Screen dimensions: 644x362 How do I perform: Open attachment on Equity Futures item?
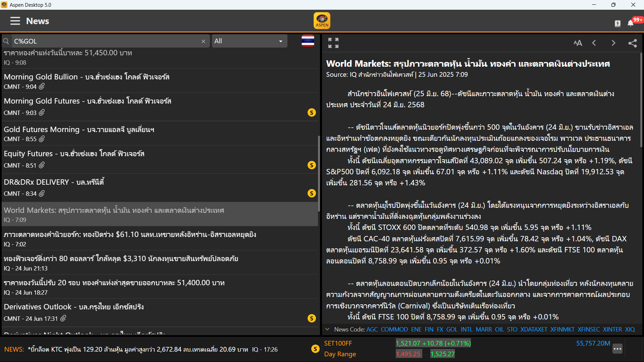tap(42, 165)
